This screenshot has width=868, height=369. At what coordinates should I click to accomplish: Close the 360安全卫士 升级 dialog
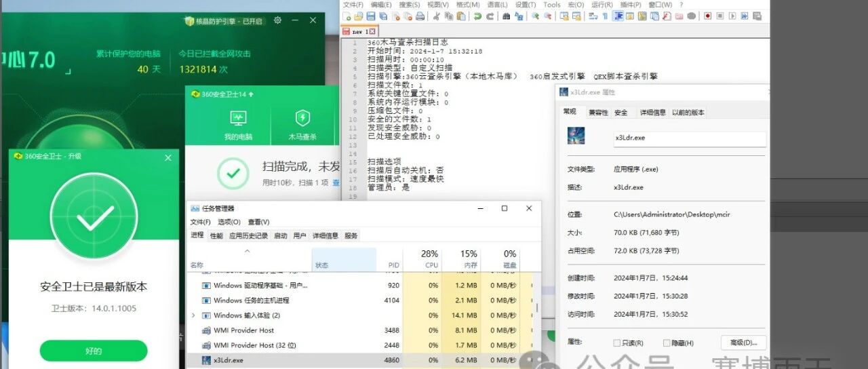point(168,157)
